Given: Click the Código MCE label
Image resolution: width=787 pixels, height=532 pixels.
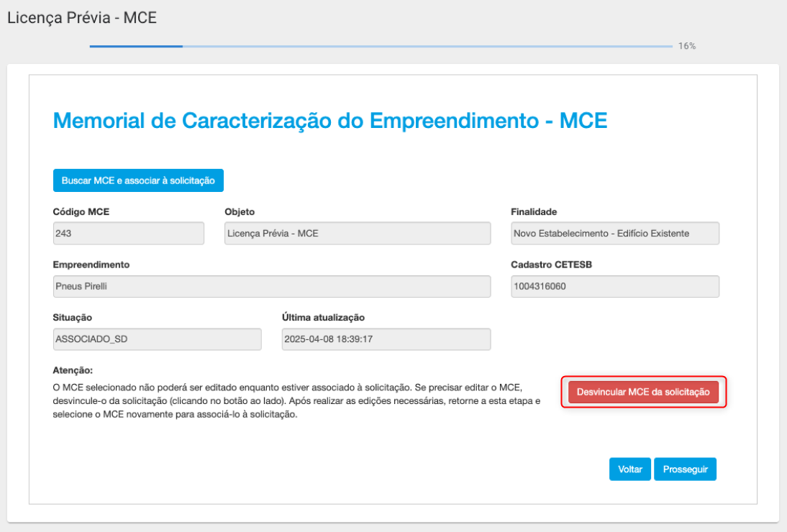Looking at the screenshot, I should 81,211.
